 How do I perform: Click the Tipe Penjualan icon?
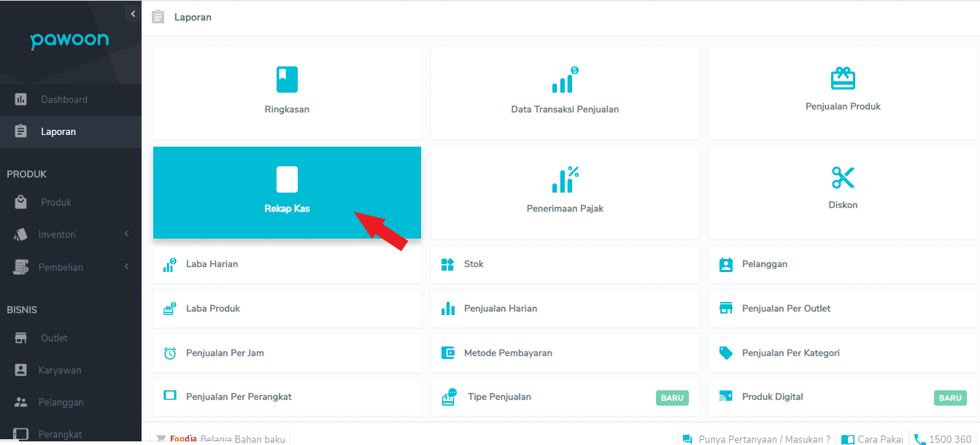point(449,397)
